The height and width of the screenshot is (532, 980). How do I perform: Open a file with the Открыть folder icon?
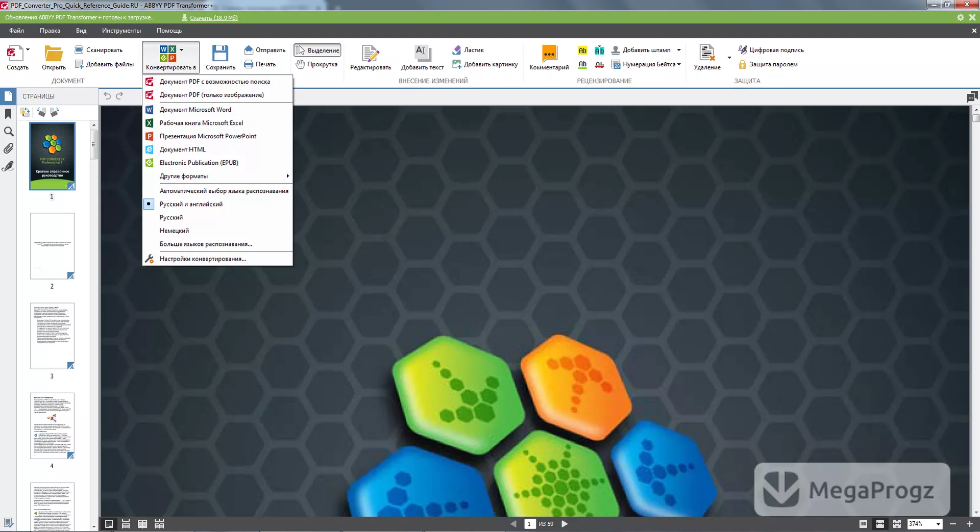coord(54,54)
